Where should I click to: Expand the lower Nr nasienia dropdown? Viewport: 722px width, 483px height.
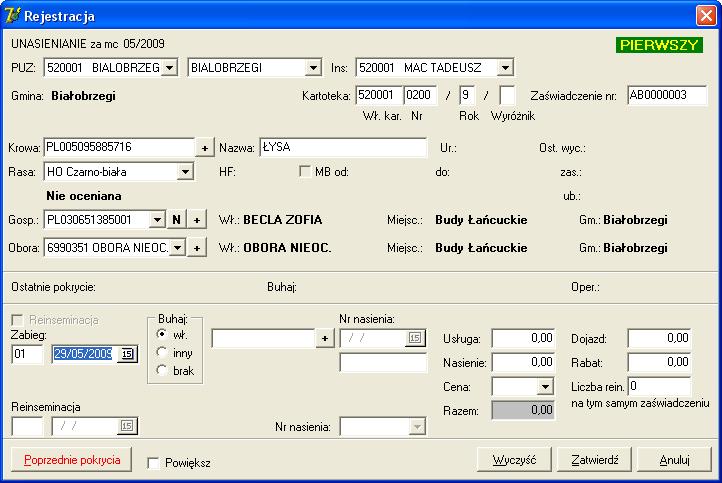417,427
